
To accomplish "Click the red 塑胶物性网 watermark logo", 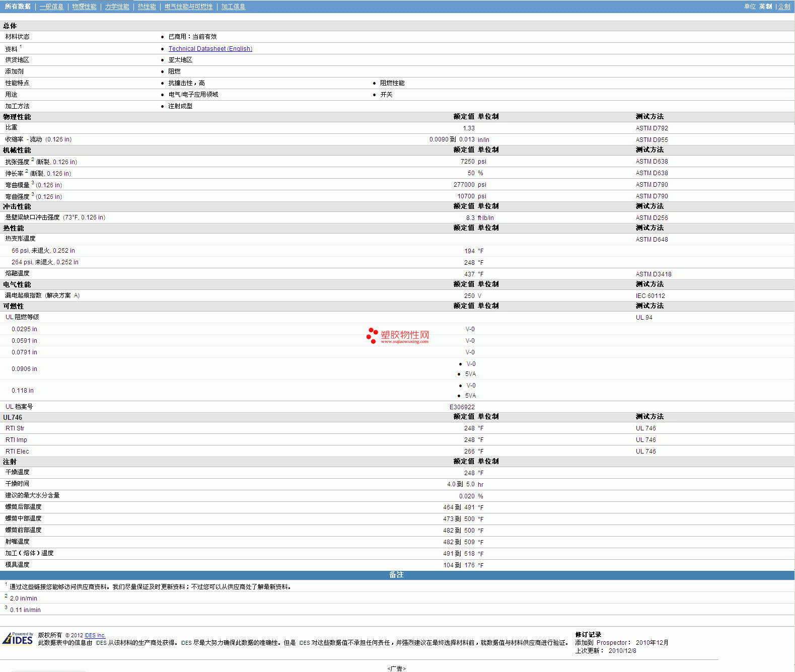I will [x=398, y=336].
